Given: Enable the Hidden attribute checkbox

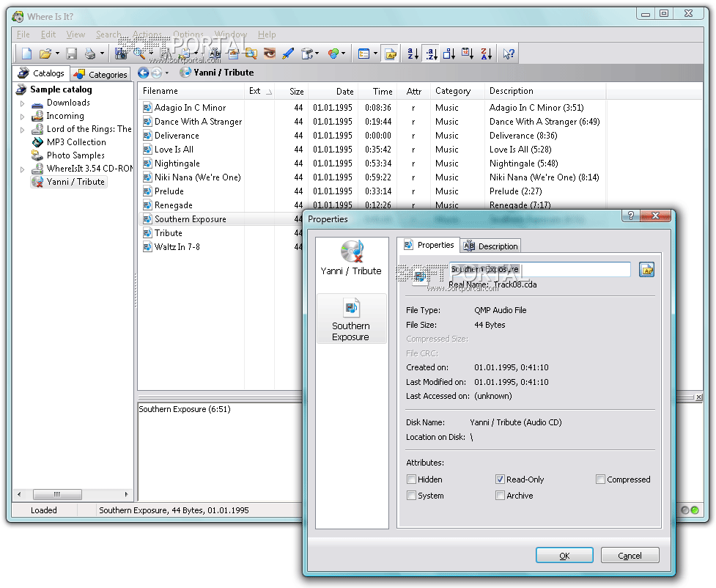Looking at the screenshot, I should (x=411, y=479).
